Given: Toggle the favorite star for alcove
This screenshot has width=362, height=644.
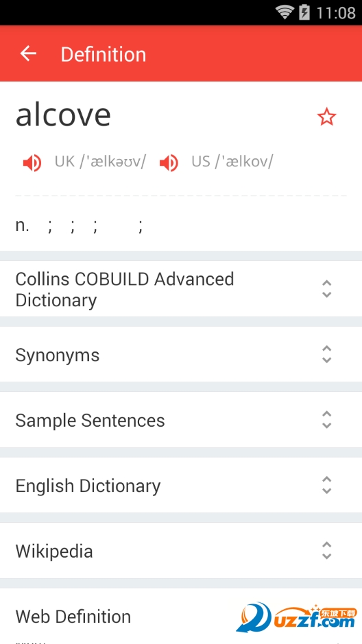Looking at the screenshot, I should point(326,117).
